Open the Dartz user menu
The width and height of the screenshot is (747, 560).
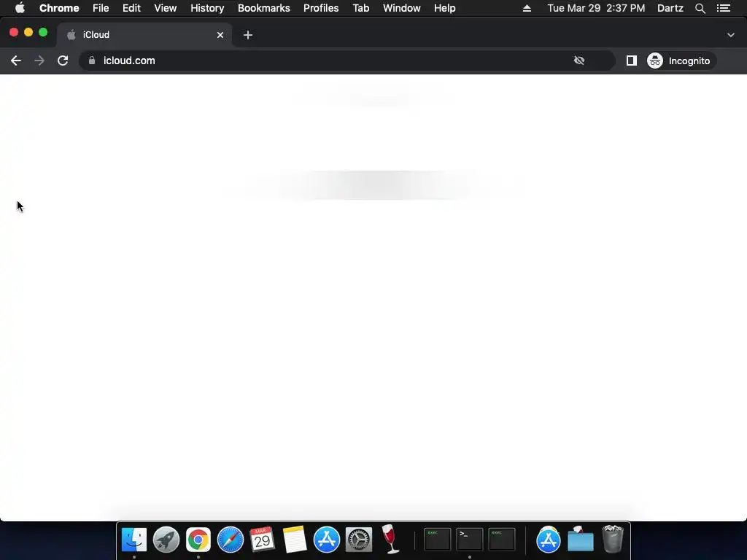[x=670, y=8]
